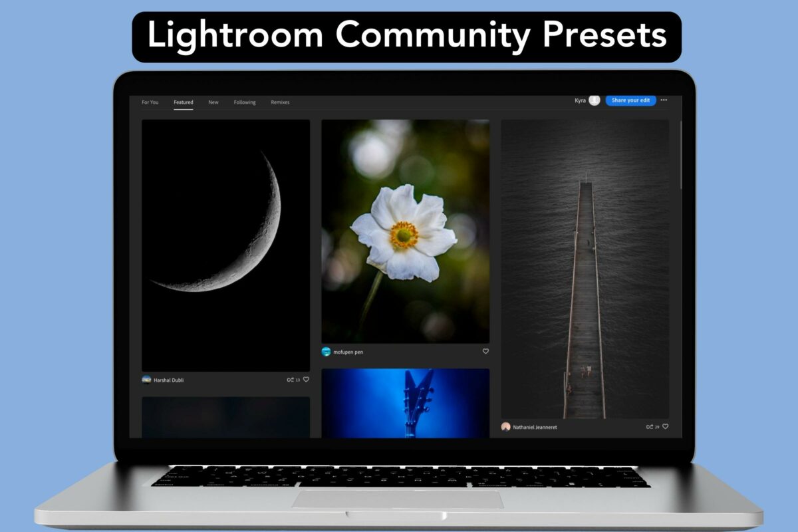Click the remix icon on Nathaniel Jeanneret's post
Screen dimensions: 798x532
[649, 427]
